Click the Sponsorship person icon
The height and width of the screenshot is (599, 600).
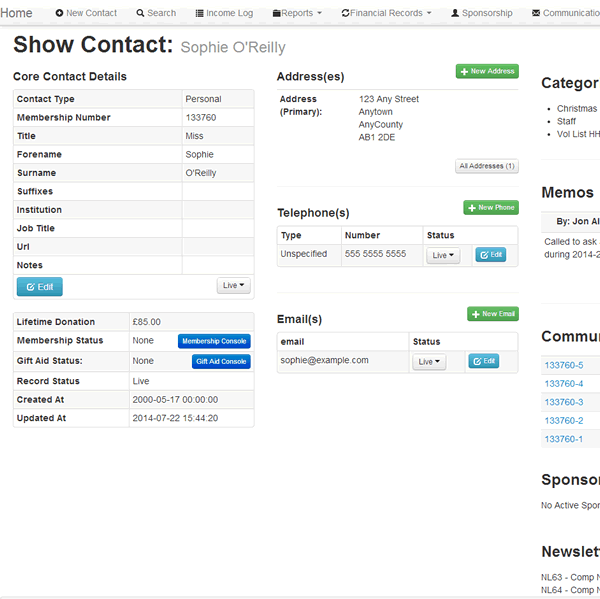[455, 13]
